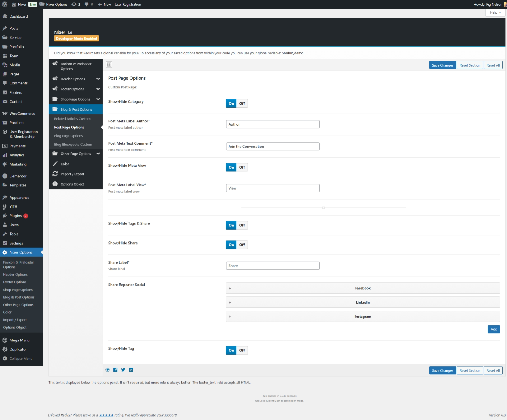Add a new social repeater item

pos(494,329)
